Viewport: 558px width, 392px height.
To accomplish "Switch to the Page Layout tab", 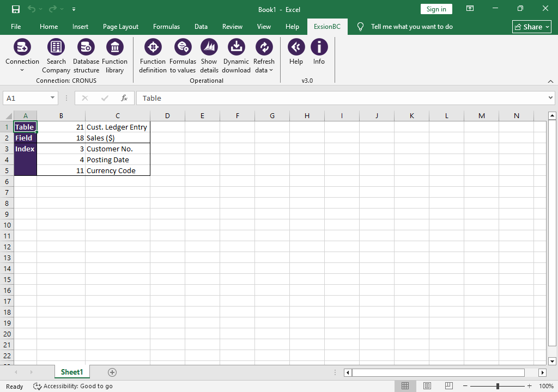I will pyautogui.click(x=120, y=27).
